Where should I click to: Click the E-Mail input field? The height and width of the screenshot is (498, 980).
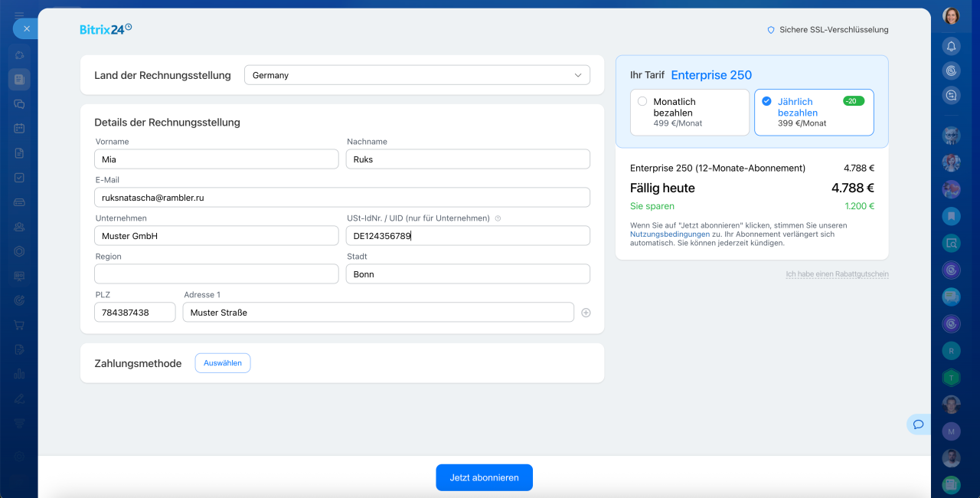coord(342,198)
